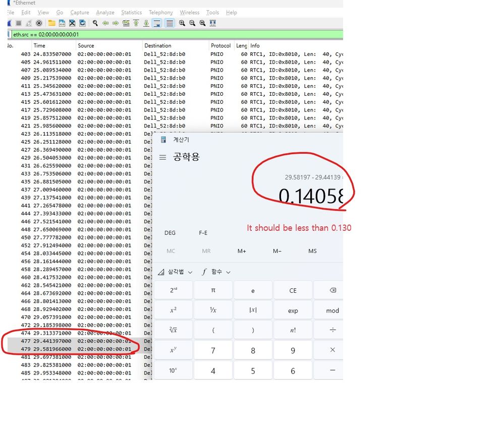504x443 pixels.
Task: Open the Tools menu
Action: 212,13
